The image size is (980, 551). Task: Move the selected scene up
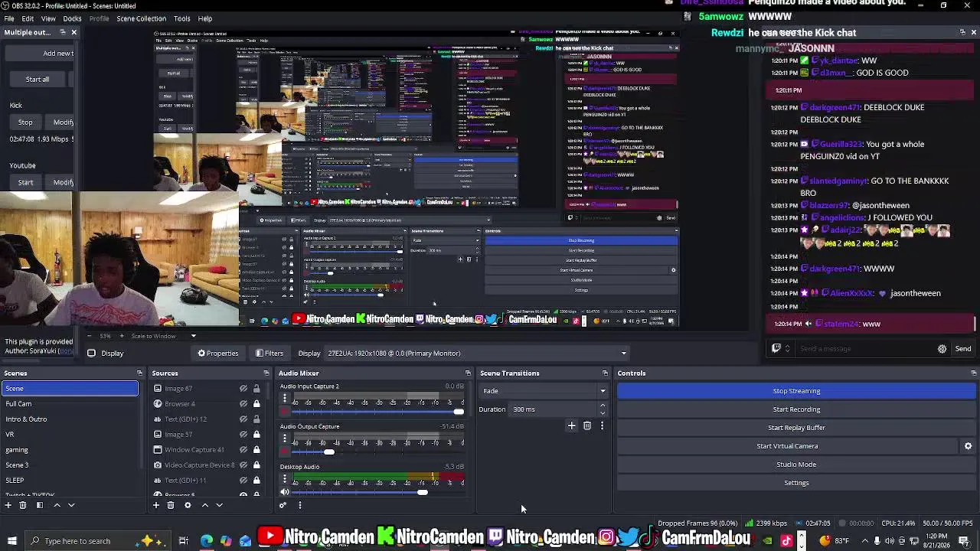(57, 505)
